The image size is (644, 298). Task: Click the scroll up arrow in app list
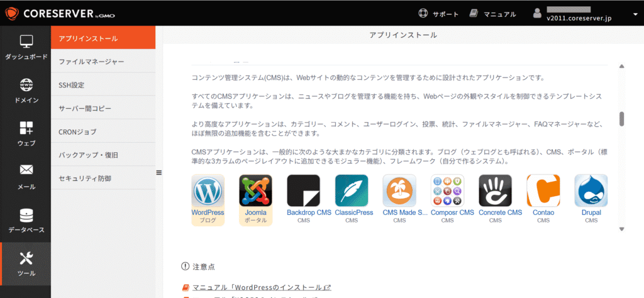tap(621, 66)
